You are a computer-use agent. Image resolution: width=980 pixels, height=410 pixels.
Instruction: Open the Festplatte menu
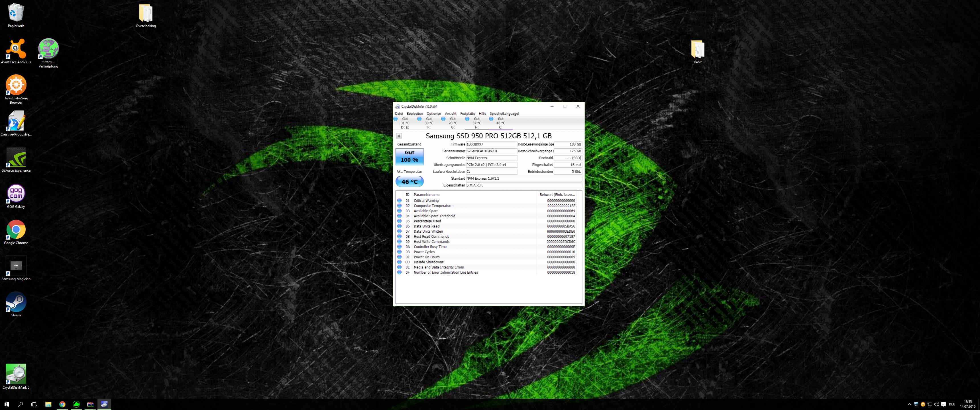point(467,114)
